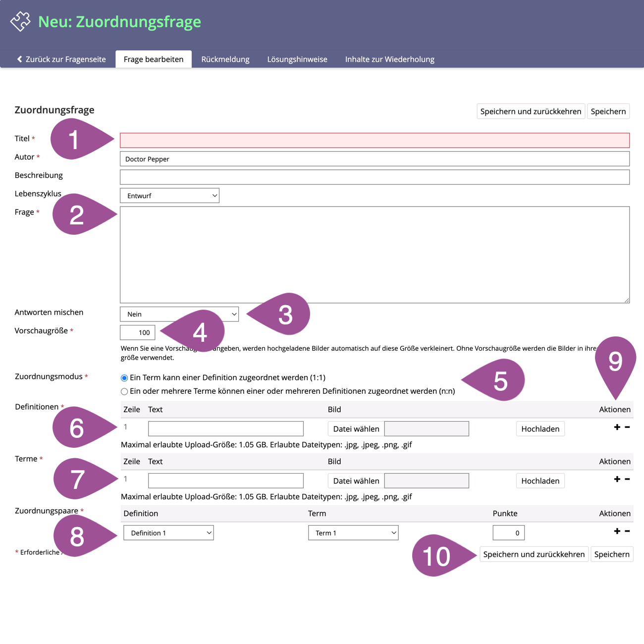Image resolution: width=644 pixels, height=644 pixels.
Task: Click top Speichern und zurückkehren button
Action: pos(531,111)
